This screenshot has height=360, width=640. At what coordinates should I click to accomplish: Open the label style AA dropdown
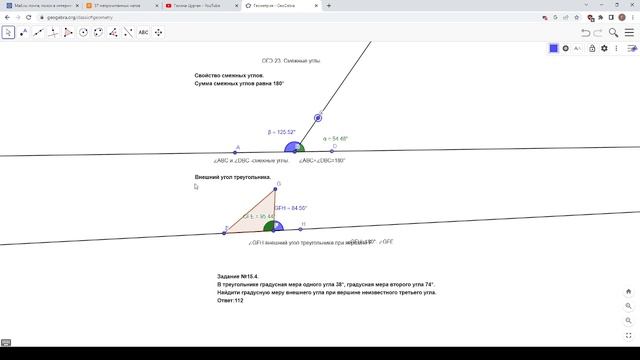point(578,49)
